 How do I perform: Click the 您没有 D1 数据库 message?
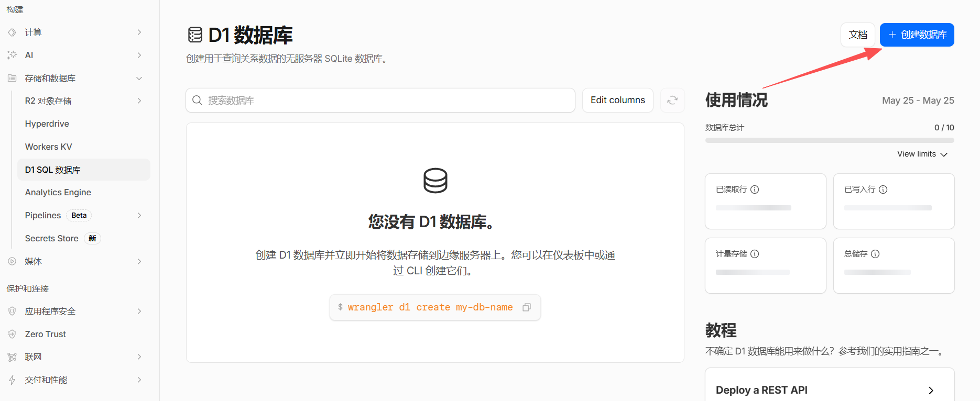coord(431,222)
